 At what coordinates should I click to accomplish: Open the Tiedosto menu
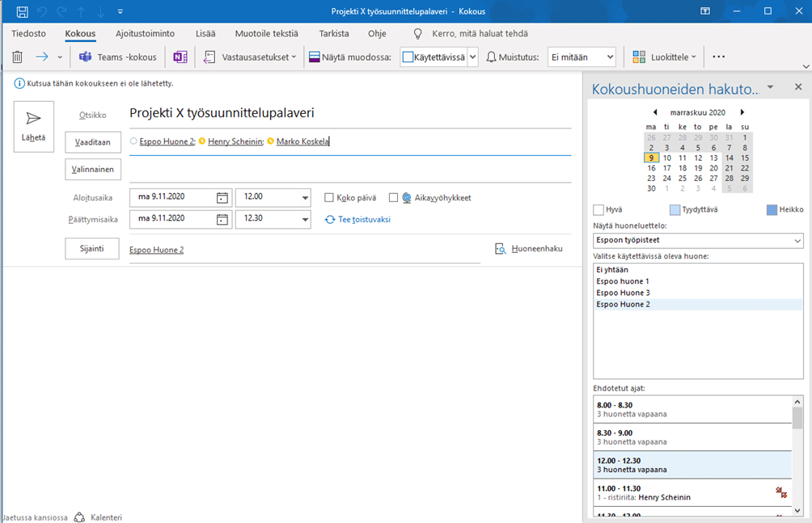(28, 33)
